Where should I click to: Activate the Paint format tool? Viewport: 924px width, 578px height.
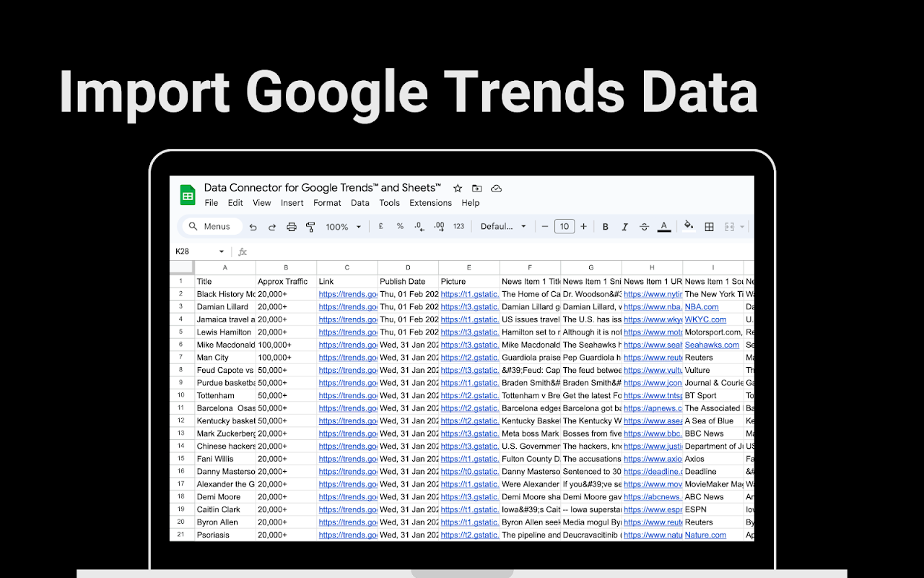tap(310, 227)
